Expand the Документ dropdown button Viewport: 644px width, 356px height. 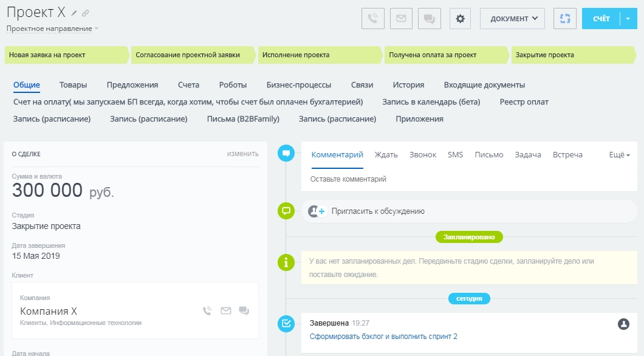pyautogui.click(x=512, y=18)
